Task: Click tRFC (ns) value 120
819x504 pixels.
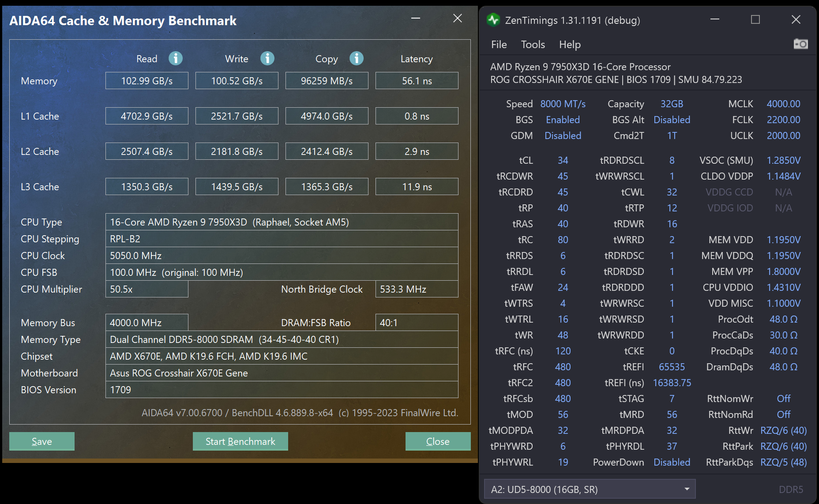Action: pyautogui.click(x=563, y=351)
